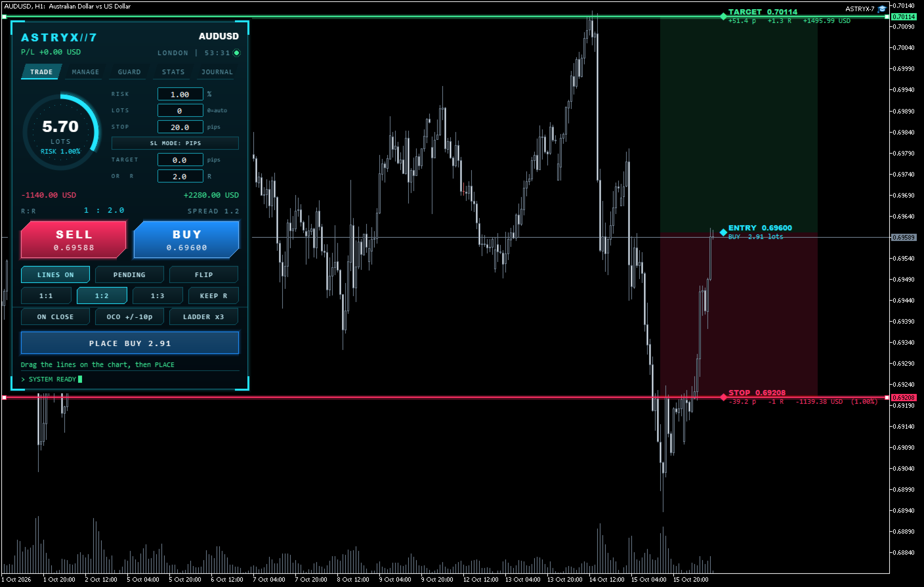Switch to the JOURNAL tab

click(x=217, y=72)
